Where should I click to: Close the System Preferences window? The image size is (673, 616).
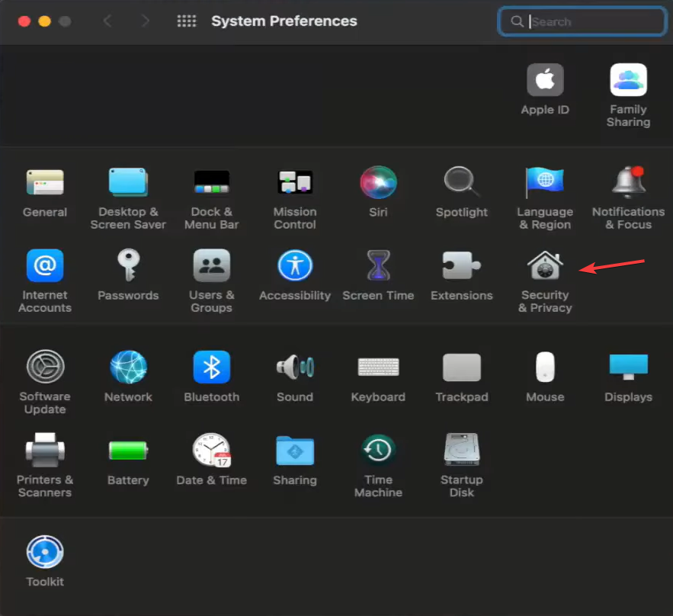[x=24, y=21]
